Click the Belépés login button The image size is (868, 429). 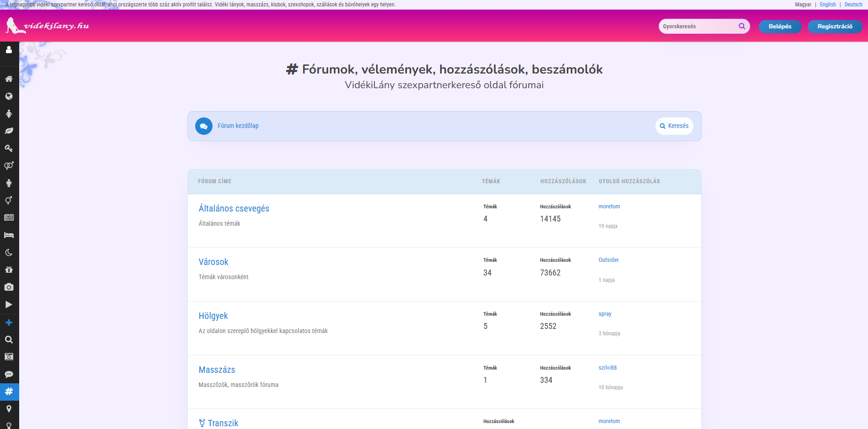pos(780,26)
